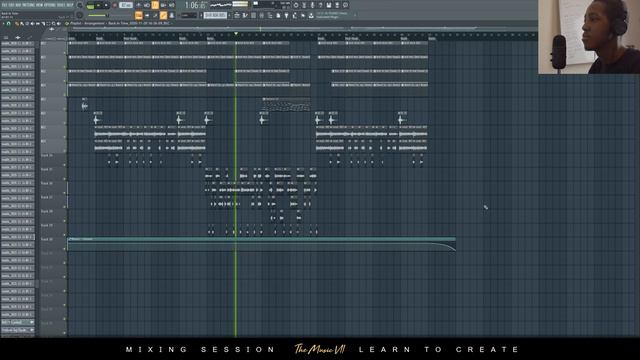Select the playlist Zoom magnifier tool
This screenshot has height=360, width=640.
point(53,24)
